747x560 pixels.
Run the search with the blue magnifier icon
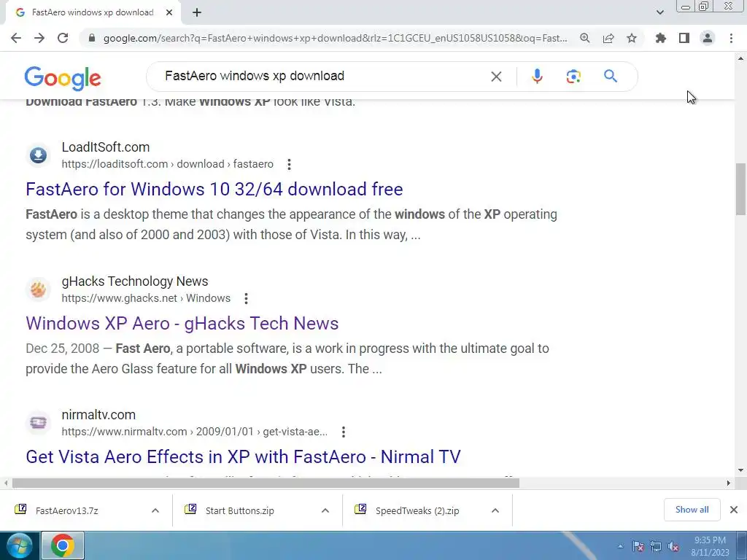(x=611, y=76)
